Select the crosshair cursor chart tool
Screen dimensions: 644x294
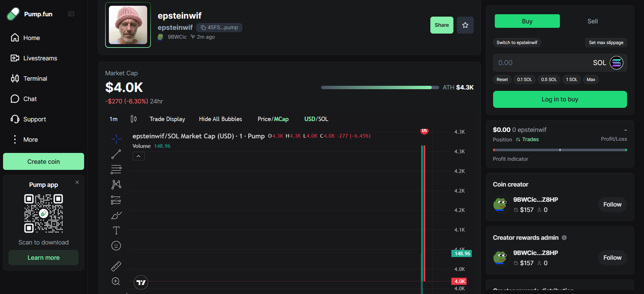pos(116,139)
